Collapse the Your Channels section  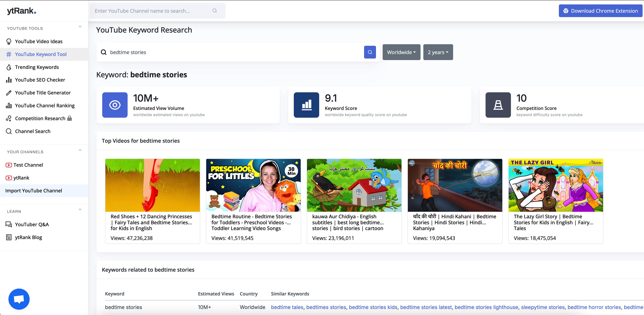pyautogui.click(x=80, y=150)
